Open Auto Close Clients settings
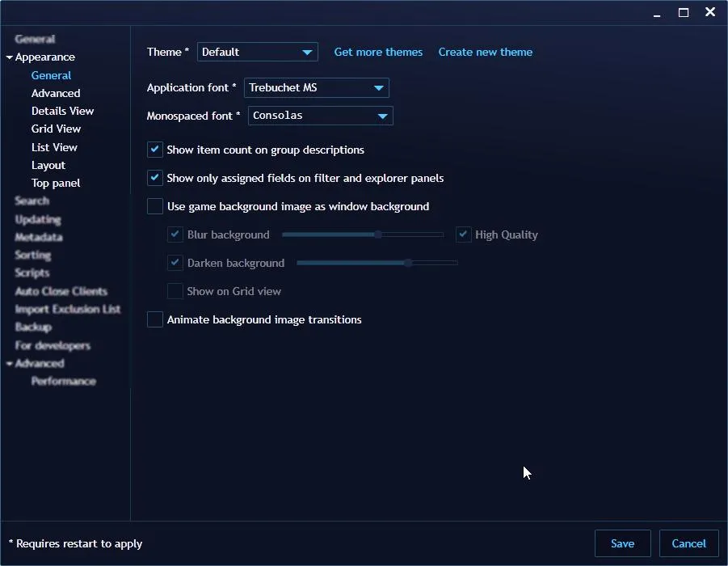 point(61,291)
